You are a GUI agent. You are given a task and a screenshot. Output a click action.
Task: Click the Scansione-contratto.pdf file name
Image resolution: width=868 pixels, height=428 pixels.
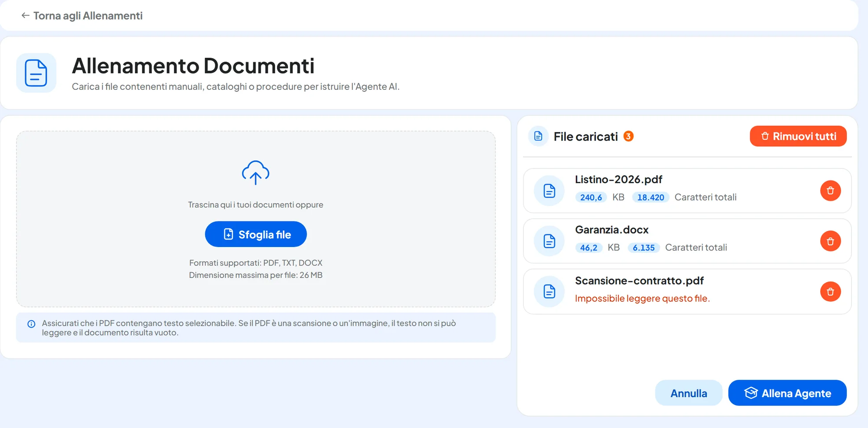click(x=639, y=281)
